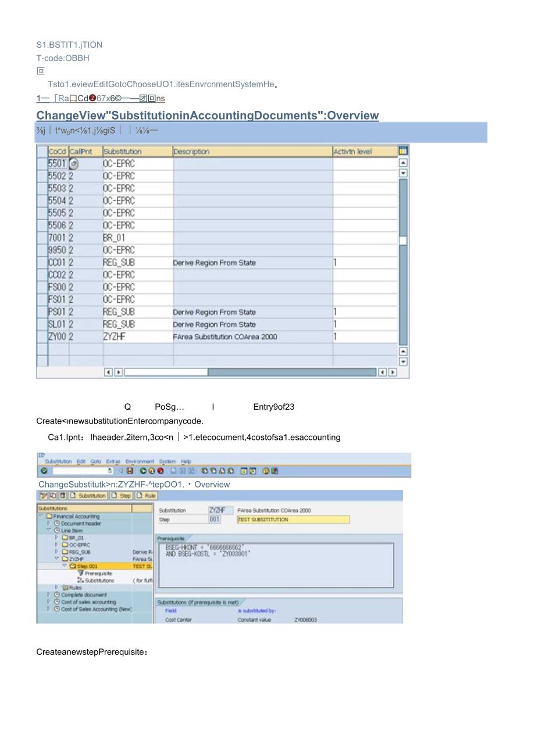Click the table column configuration icon
The height and width of the screenshot is (756, 535).
pos(404,151)
